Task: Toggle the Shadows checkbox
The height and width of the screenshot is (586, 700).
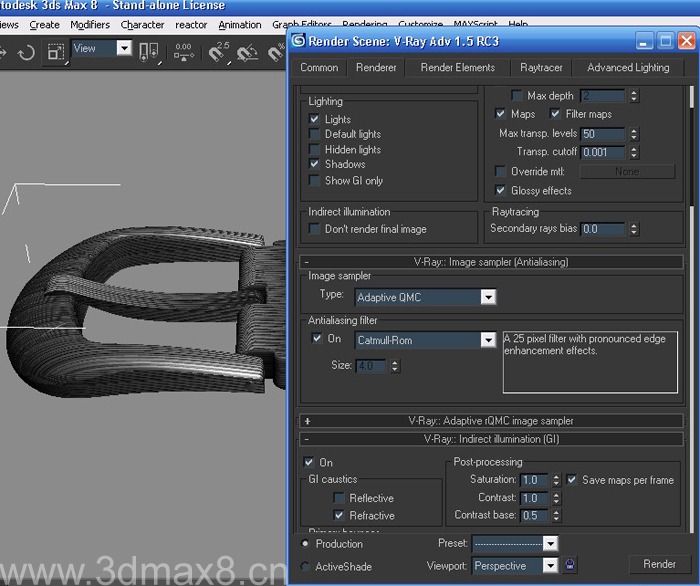Action: 314,164
